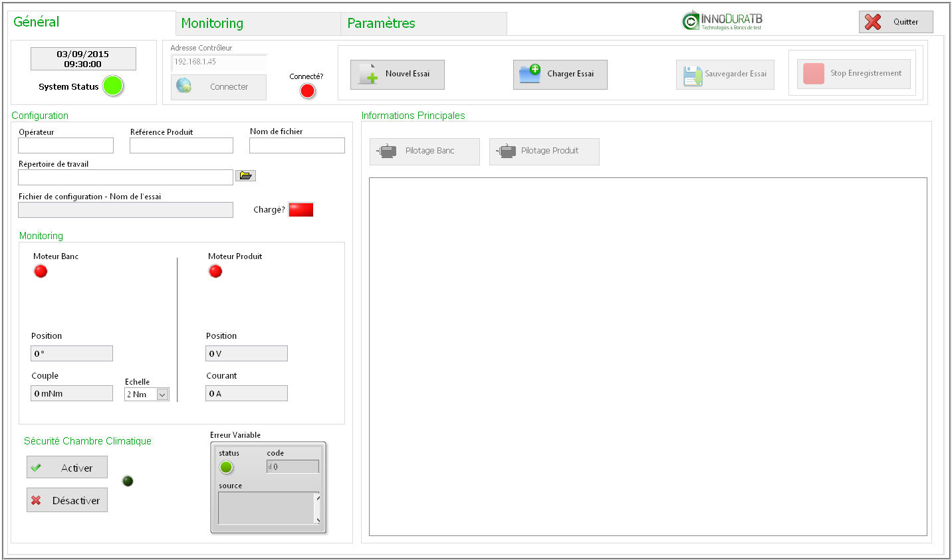Click the Opérateur input field

click(x=66, y=145)
